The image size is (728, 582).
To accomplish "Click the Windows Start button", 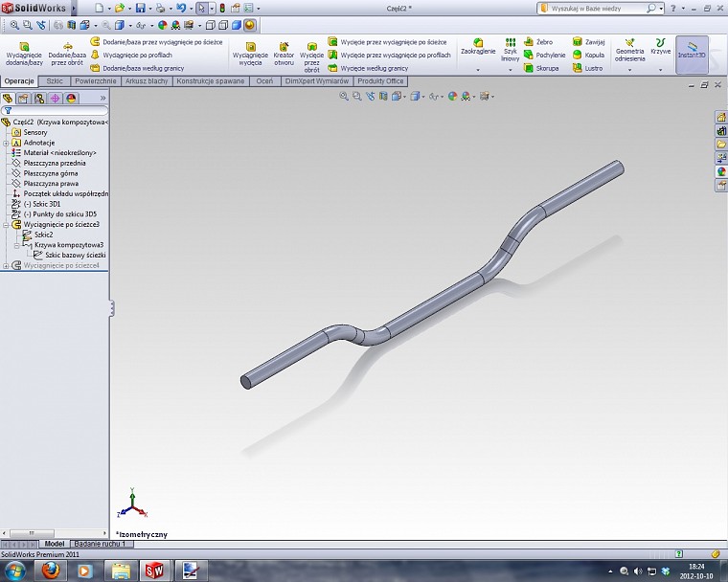I will pos(15,570).
